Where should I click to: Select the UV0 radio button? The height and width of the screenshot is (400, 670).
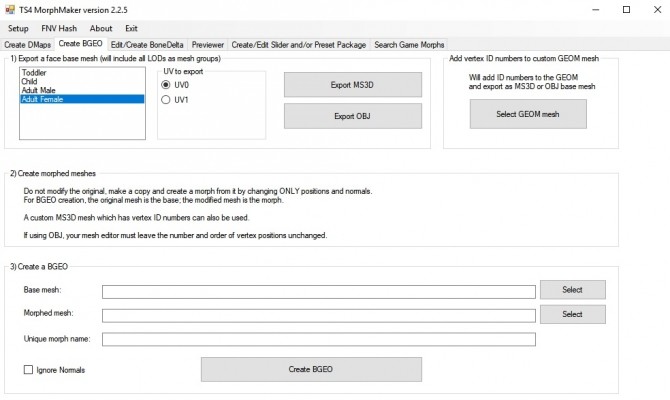[x=167, y=85]
